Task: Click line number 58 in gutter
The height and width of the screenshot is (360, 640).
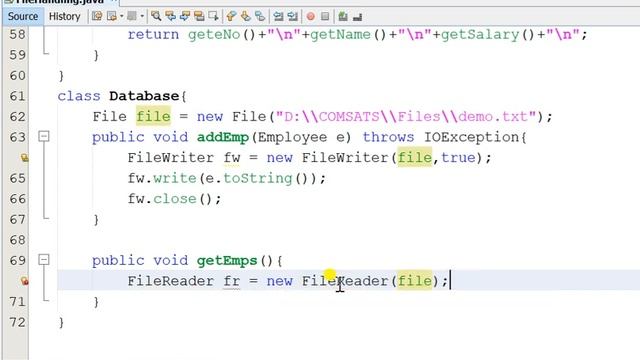Action: point(18,34)
